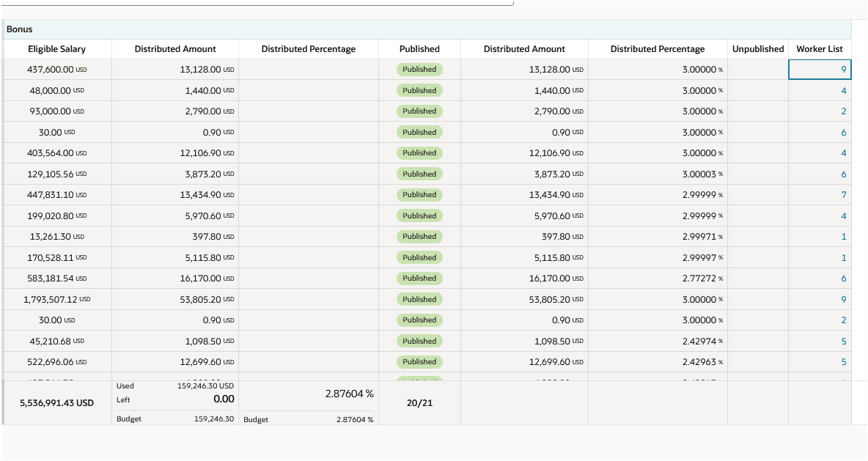Click the 2.42963 % distributed percentage cell
The width and height of the screenshot is (868, 461).
[658, 362]
